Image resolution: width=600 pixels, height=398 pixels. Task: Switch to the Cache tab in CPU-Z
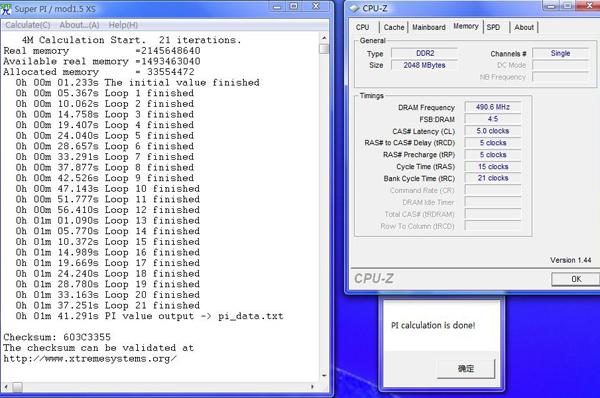tap(394, 27)
